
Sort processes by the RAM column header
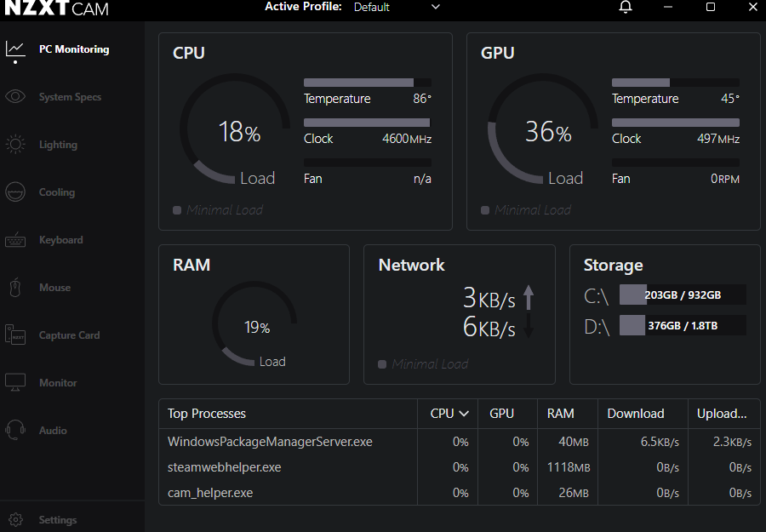coord(560,414)
